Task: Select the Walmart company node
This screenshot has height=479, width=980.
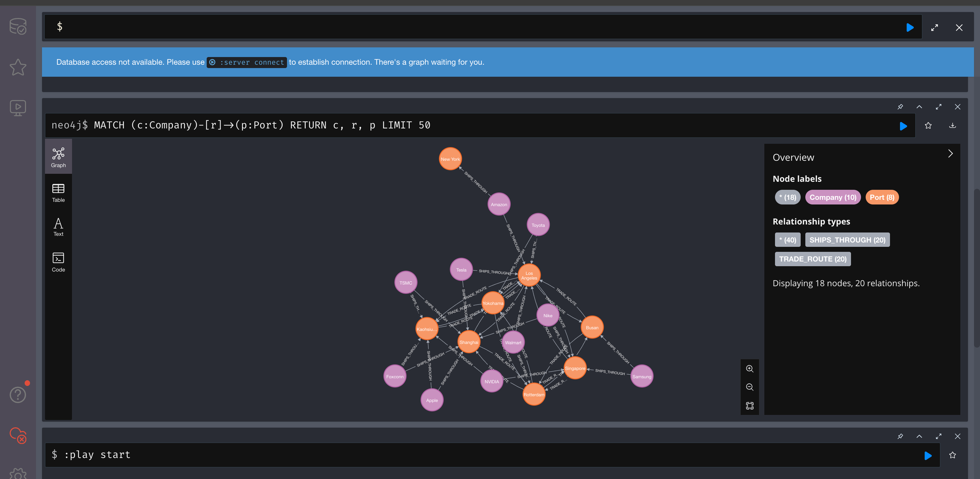Action: 513,342
